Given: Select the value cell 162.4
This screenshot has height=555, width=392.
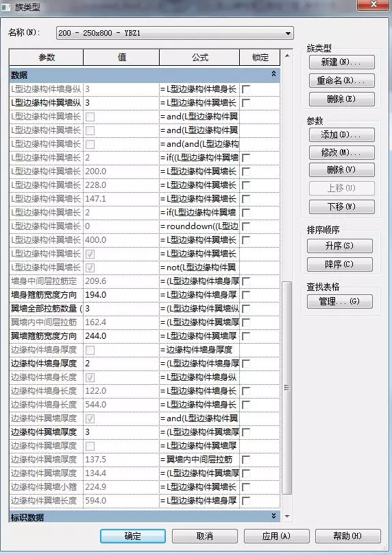Looking at the screenshot, I should pos(121,322).
